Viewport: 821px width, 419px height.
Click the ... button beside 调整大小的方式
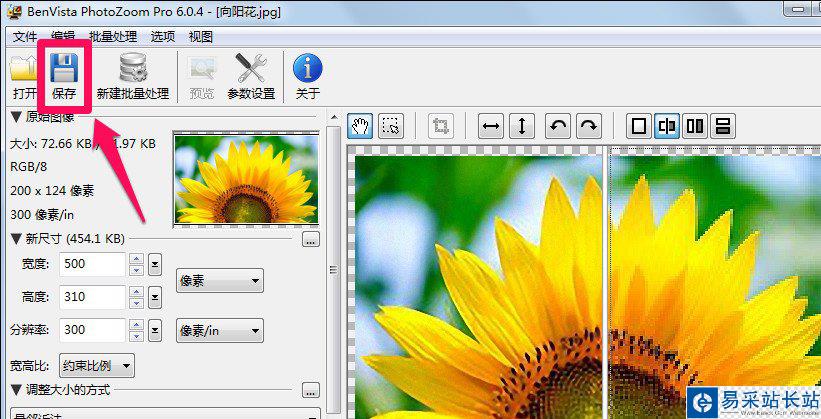click(311, 390)
